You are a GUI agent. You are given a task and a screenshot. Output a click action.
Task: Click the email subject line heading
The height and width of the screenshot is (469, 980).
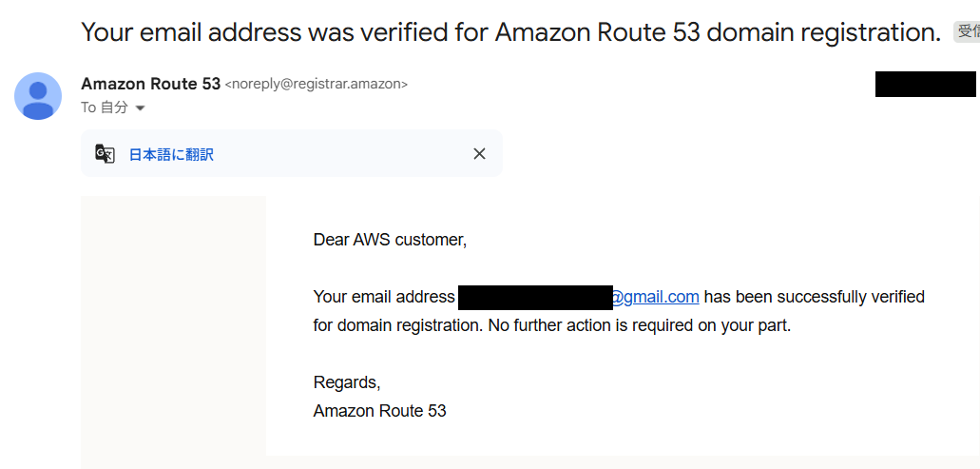[x=510, y=32]
